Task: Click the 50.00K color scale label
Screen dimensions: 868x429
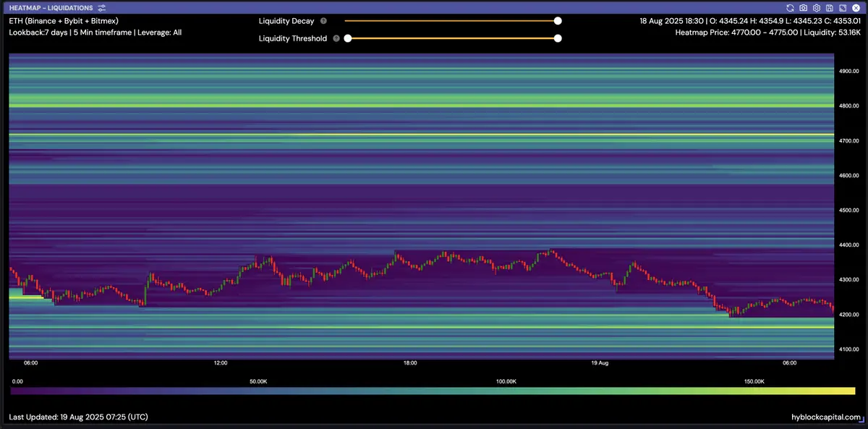Action: tap(258, 381)
